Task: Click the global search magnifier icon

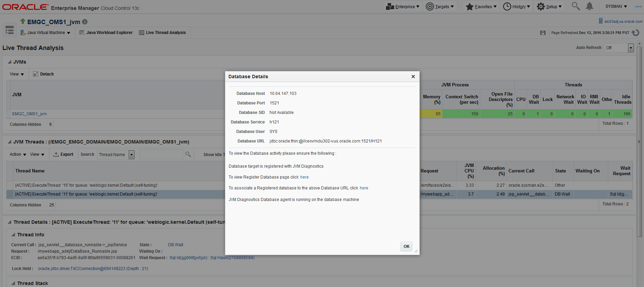Action: pyautogui.click(x=576, y=6)
